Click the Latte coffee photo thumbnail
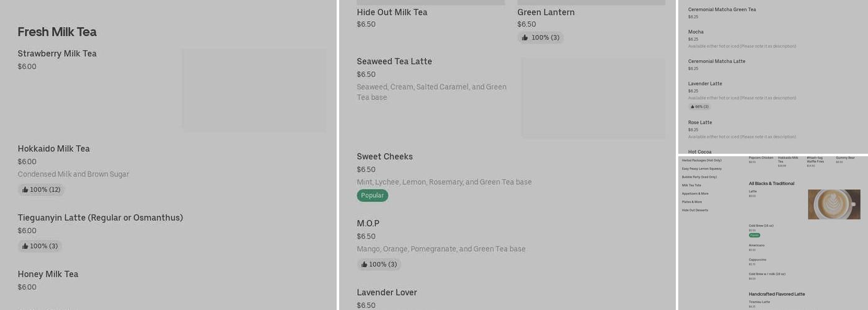 (834, 204)
